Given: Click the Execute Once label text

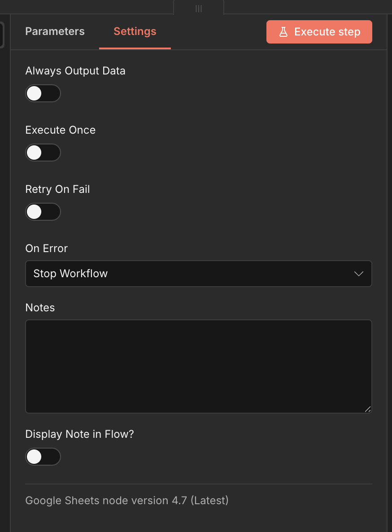Looking at the screenshot, I should (x=61, y=130).
